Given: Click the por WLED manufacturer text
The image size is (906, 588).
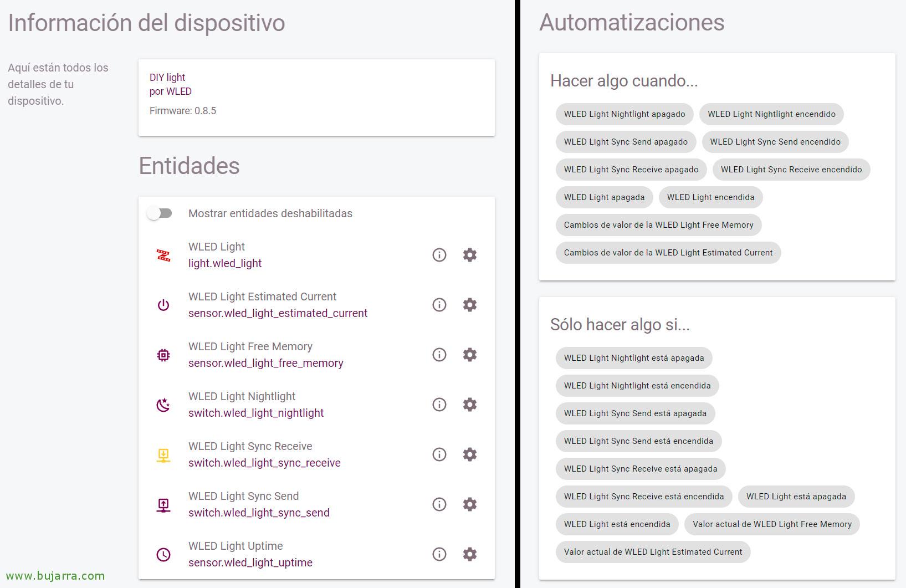Looking at the screenshot, I should click(x=171, y=91).
